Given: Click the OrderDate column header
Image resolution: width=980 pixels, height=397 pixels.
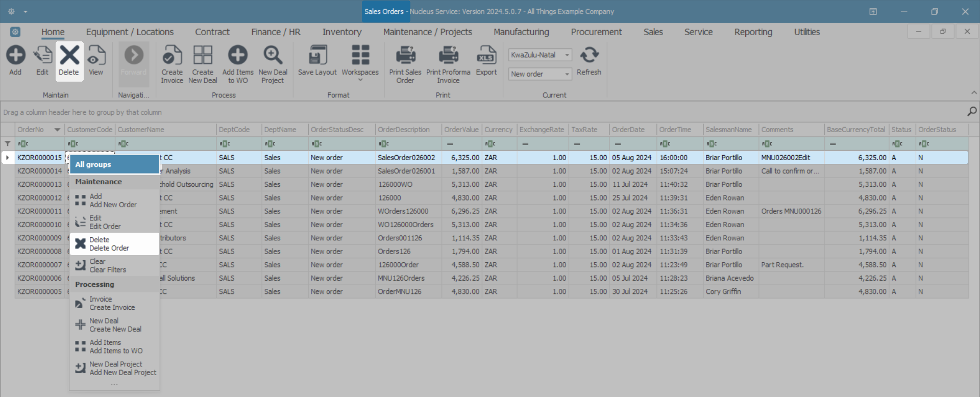Looking at the screenshot, I should point(628,130).
